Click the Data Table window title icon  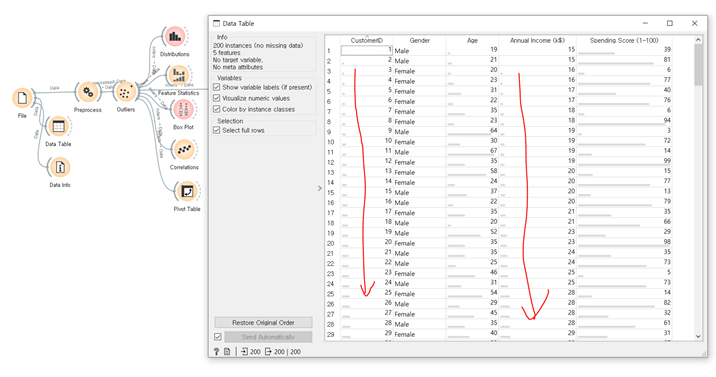[216, 23]
